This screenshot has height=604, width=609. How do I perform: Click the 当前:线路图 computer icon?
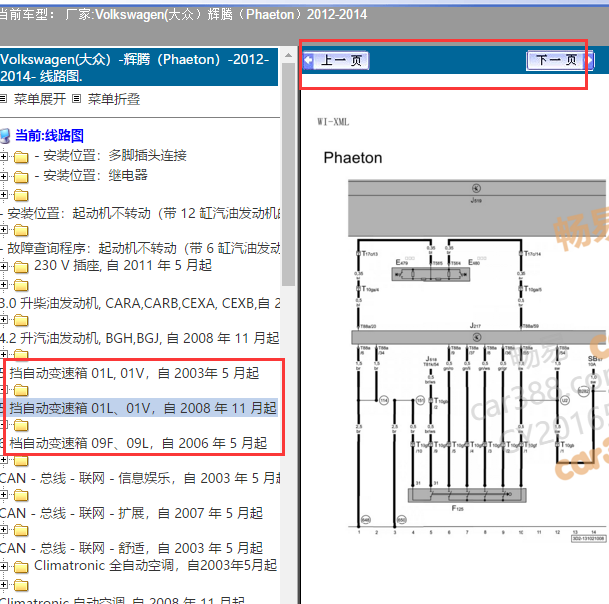5,136
